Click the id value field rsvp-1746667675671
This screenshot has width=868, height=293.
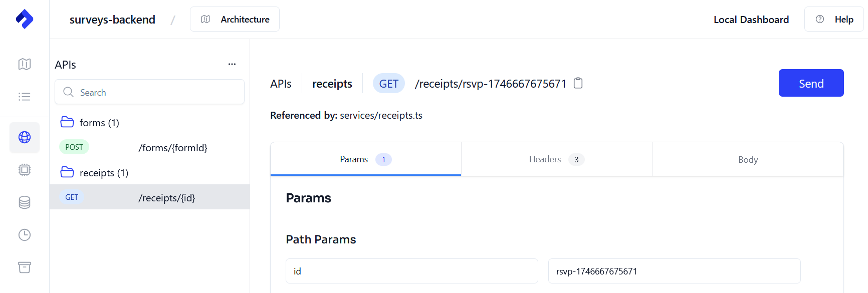(674, 271)
